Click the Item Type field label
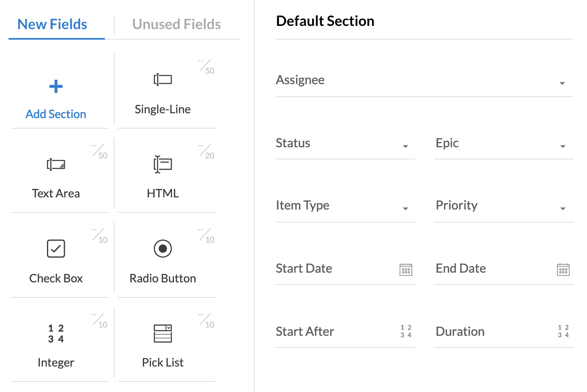The width and height of the screenshot is (587, 392). click(303, 206)
